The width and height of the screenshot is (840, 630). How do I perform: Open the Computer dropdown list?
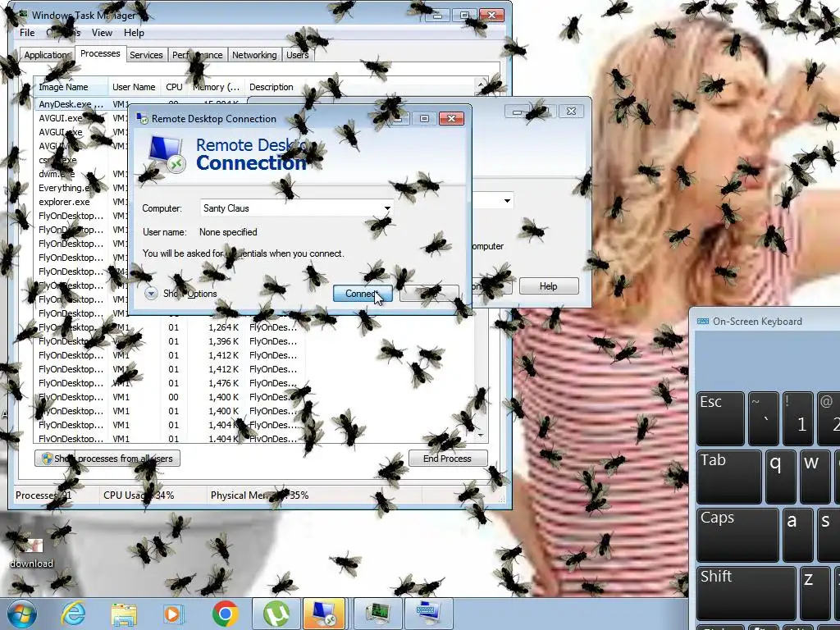coord(387,208)
